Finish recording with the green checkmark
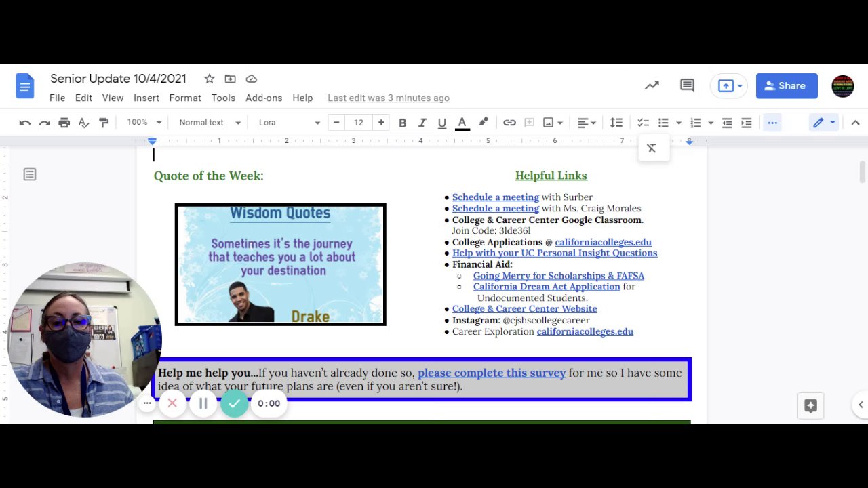Screen dimensions: 868x488 click(x=234, y=403)
